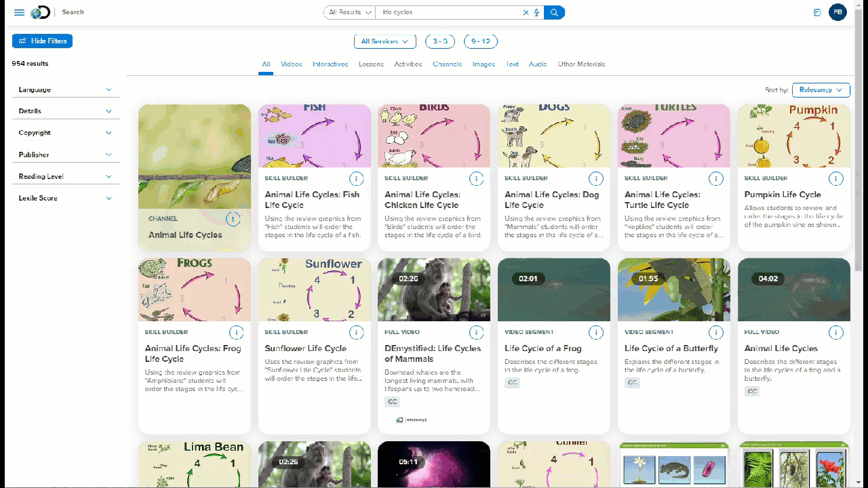The width and height of the screenshot is (868, 488).
Task: Open the FB user profile avatar
Action: [x=838, y=12]
